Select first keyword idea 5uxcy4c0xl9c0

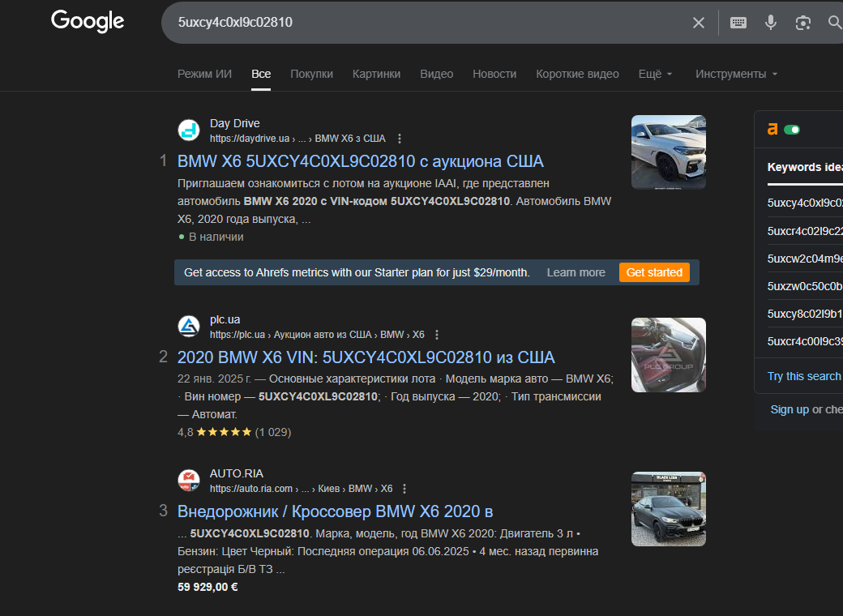click(x=805, y=203)
